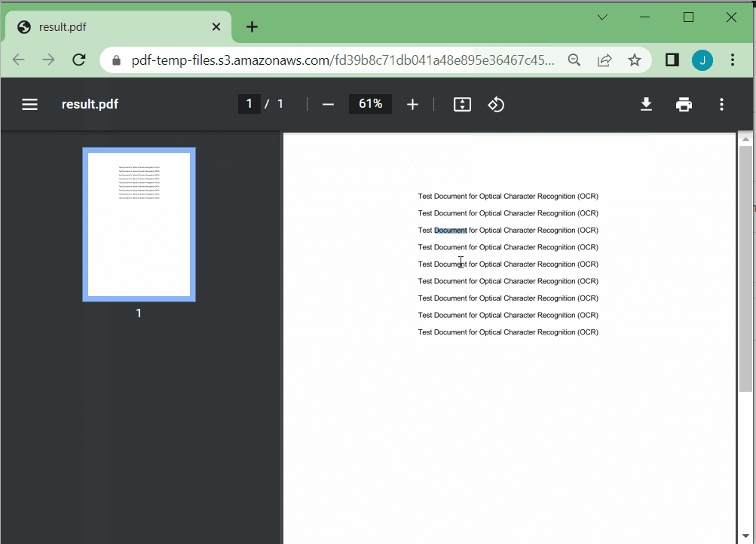The width and height of the screenshot is (756, 544).
Task: Rotate the document counterclockwise
Action: point(496,104)
